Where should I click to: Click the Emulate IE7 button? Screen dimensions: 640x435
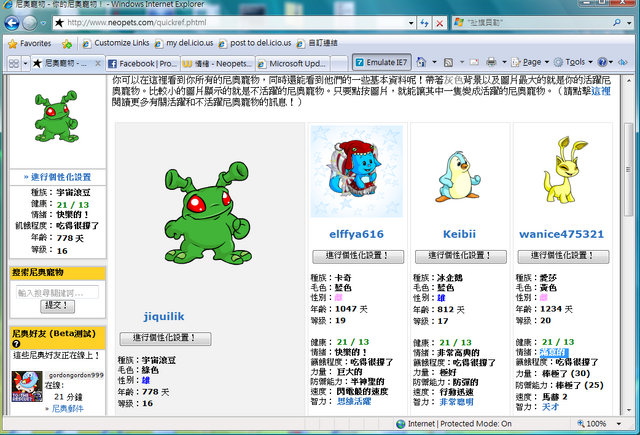point(382,62)
